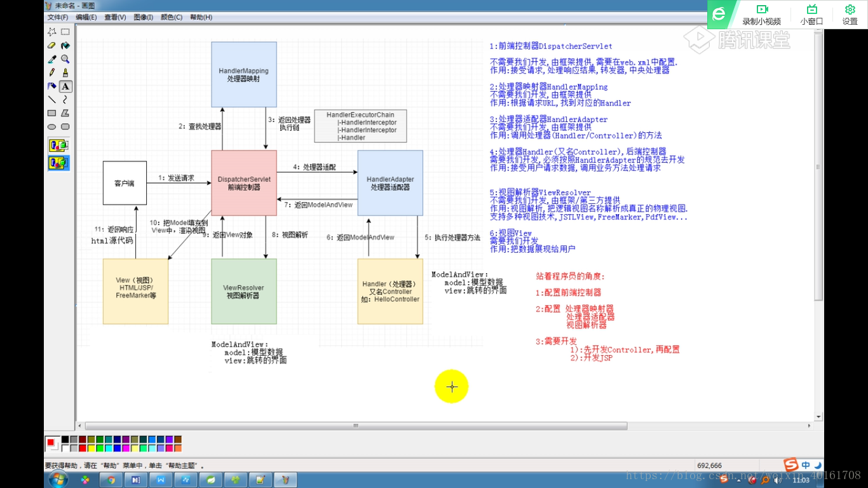Click the 11:03 system tray clock
The image size is (868, 488).
[x=802, y=480]
